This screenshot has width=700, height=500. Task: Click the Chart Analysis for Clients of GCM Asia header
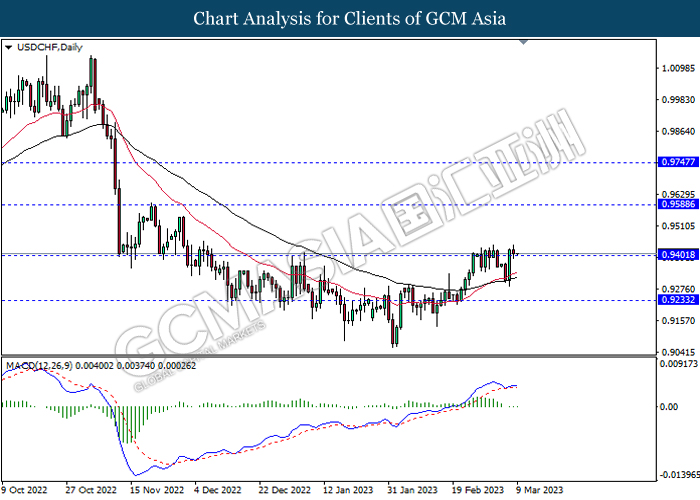click(350, 19)
